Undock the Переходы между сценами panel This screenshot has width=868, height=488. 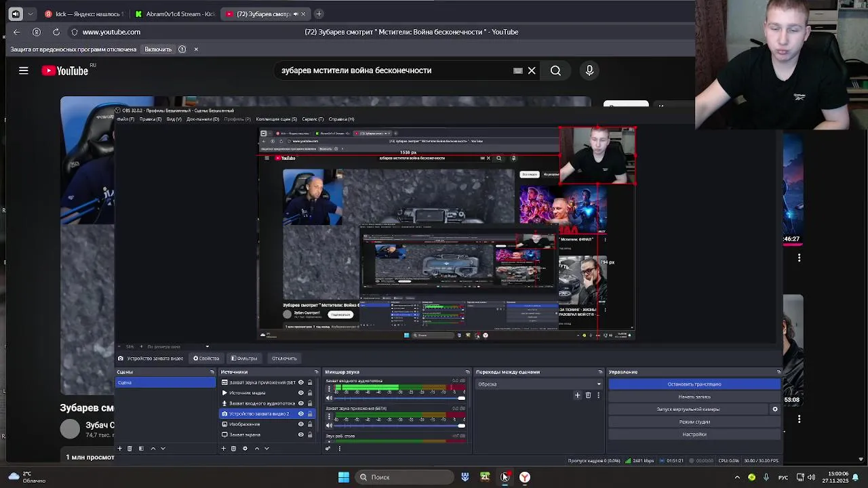tap(600, 372)
